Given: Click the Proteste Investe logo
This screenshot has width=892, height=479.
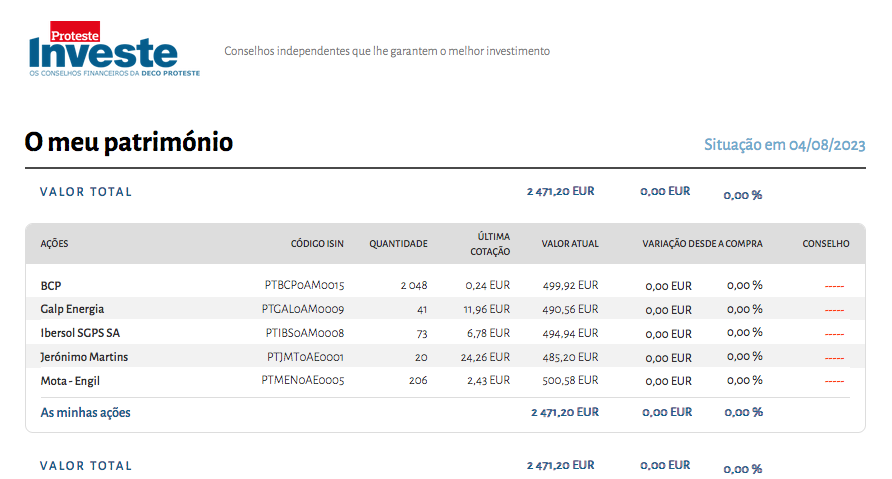Looking at the screenshot, I should coord(114,50).
